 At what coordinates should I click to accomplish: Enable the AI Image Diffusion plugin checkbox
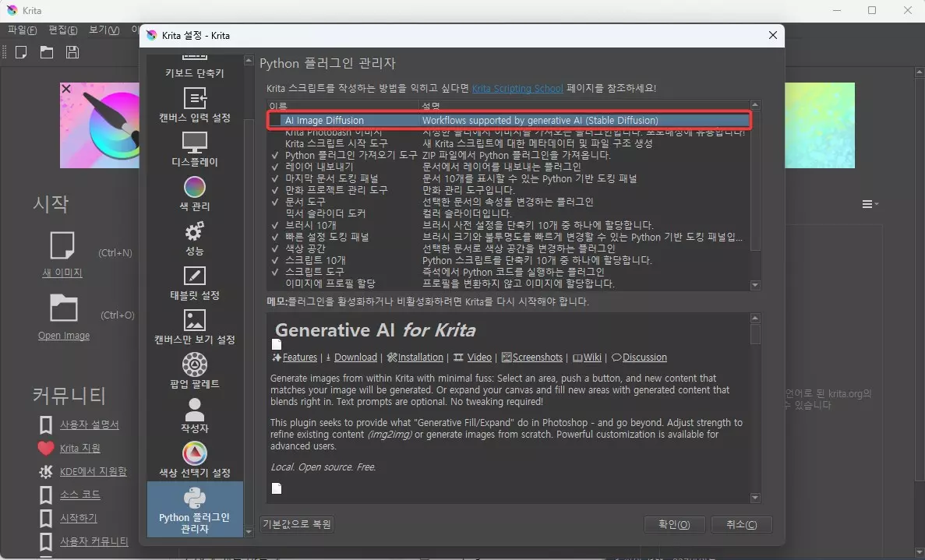(275, 121)
